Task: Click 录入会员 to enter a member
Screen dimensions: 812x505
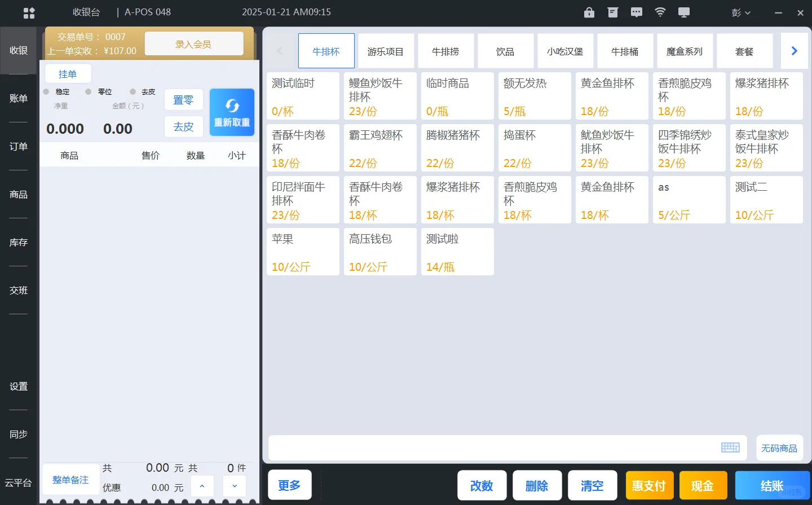Action: (194, 43)
